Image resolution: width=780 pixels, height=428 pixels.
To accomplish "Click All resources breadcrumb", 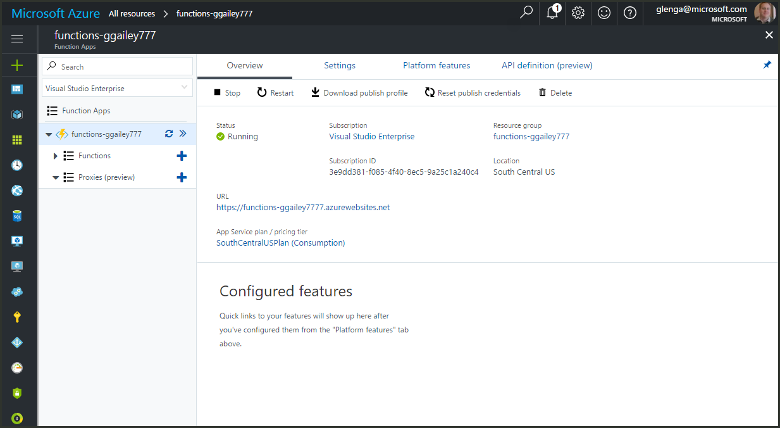I will (132, 13).
